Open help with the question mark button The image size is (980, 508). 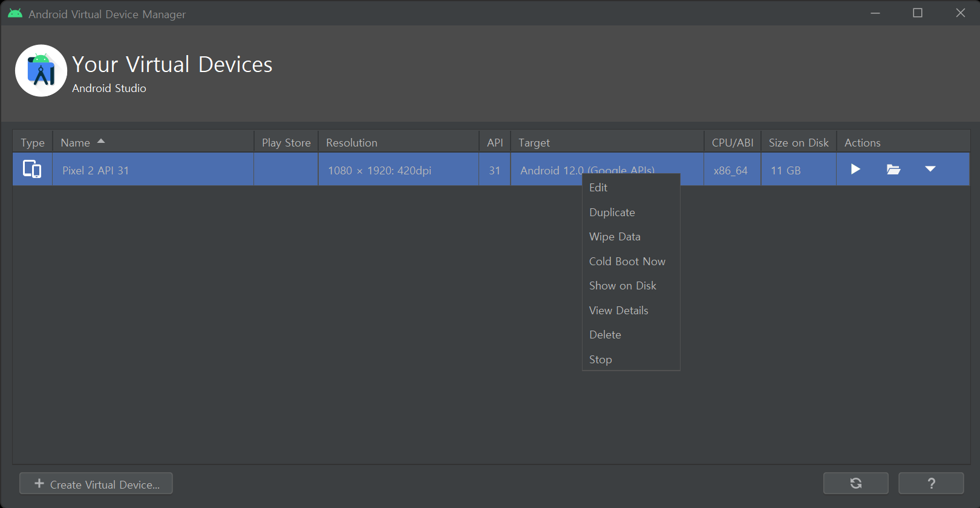coord(931,483)
